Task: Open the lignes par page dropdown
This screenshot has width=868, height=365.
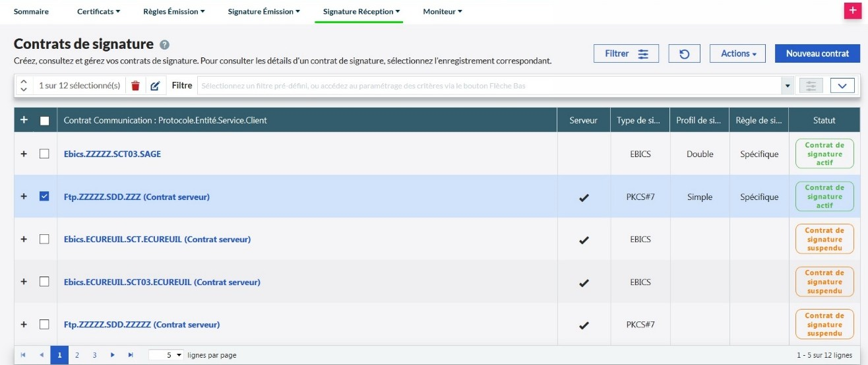Action: tap(166, 355)
